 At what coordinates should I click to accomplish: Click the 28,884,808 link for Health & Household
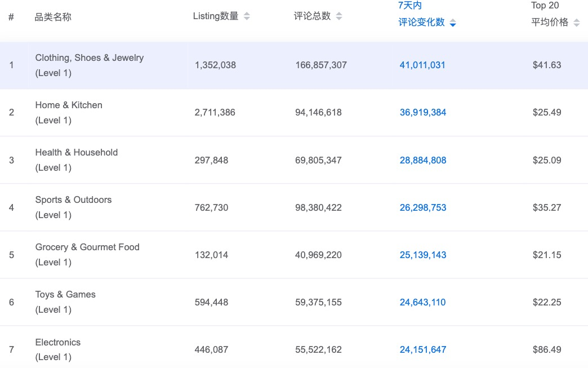coord(422,160)
